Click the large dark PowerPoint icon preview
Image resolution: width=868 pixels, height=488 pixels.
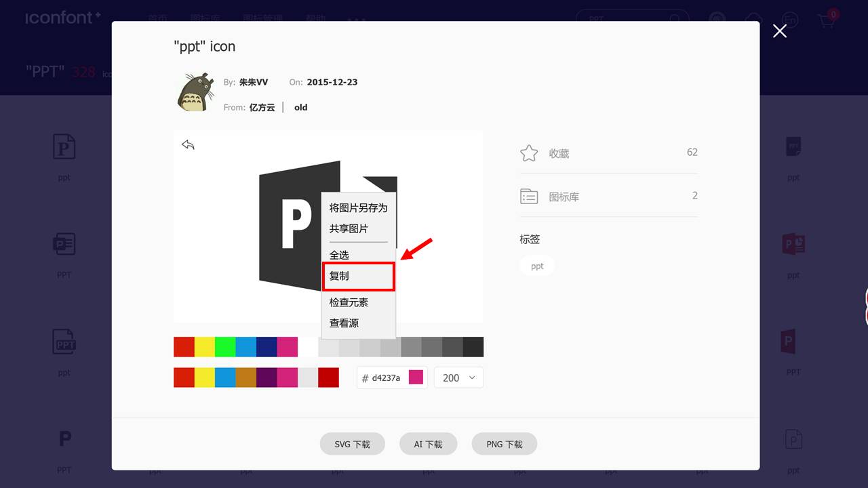pyautogui.click(x=328, y=226)
